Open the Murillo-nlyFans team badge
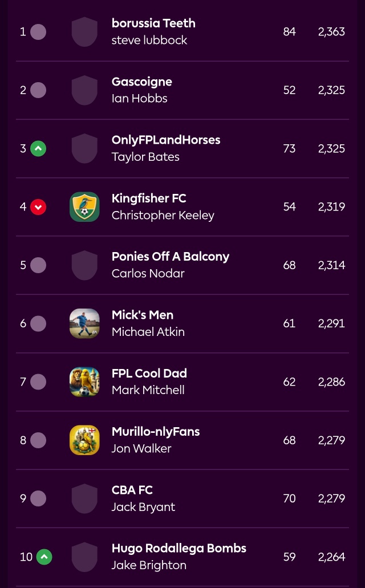The image size is (365, 588). (84, 440)
